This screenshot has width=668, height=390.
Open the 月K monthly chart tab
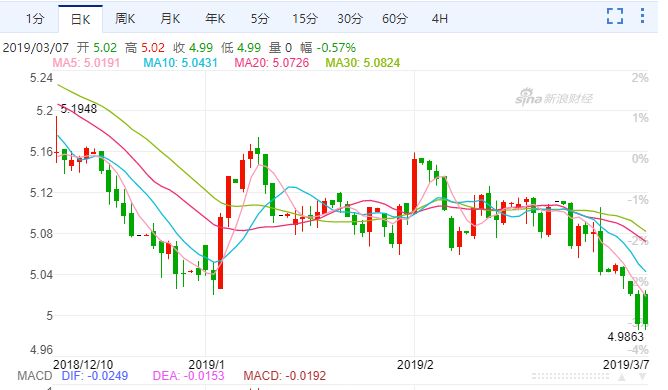(x=170, y=19)
